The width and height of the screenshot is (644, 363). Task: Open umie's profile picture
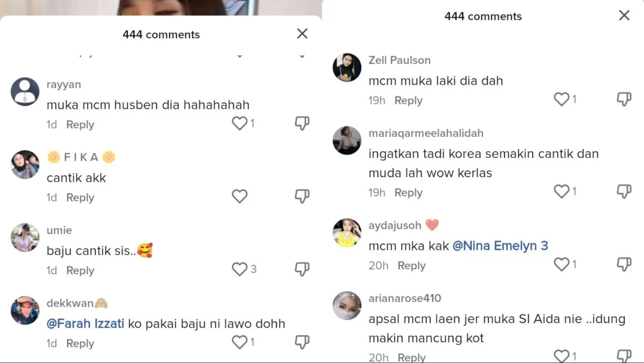(x=25, y=238)
